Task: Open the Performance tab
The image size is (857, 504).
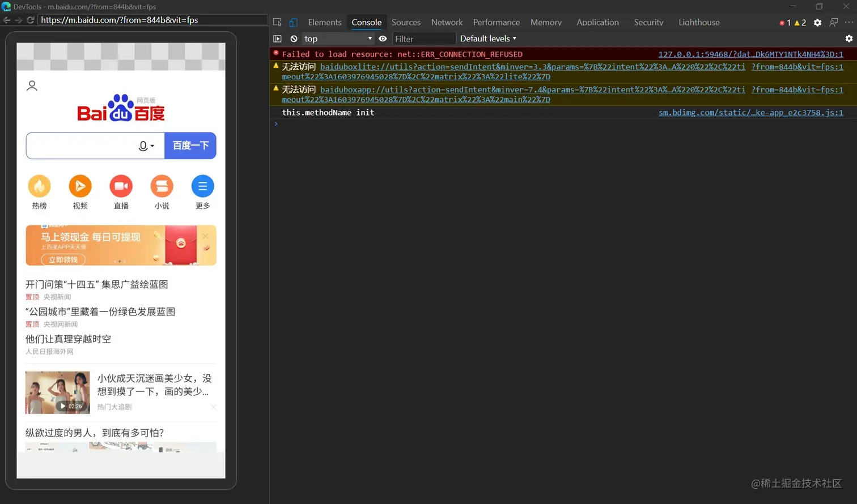Action: click(497, 22)
